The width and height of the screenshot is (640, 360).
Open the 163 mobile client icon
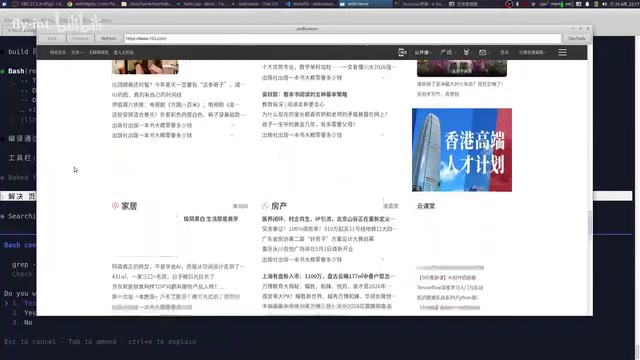[x=402, y=52]
